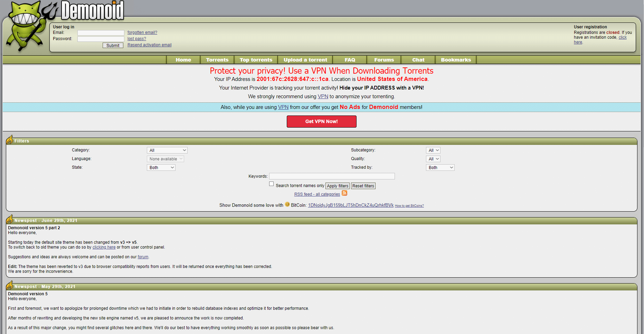Screen dimensions: 644x334
Task: Change the State selector from Both
Action: [161, 167]
